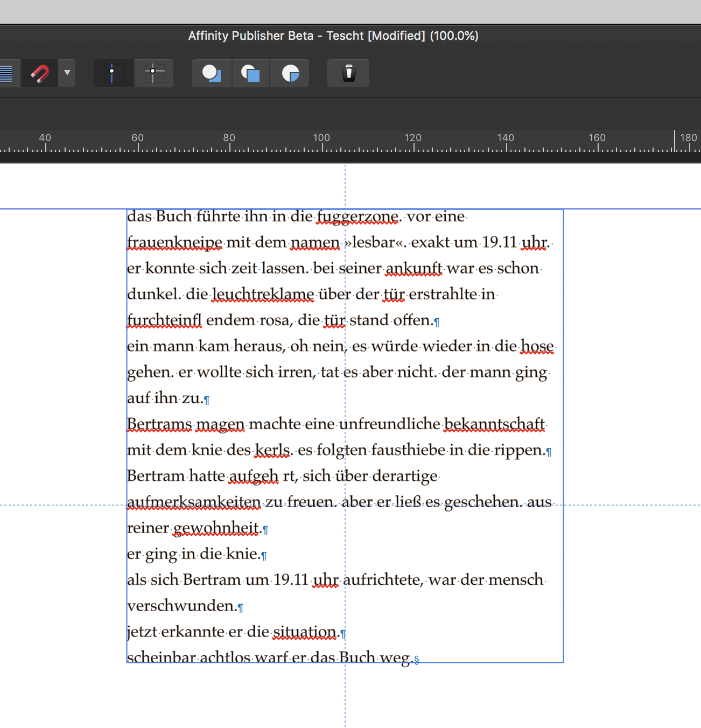Toggle the baseline grid lines icon
Viewport: 701px width, 728px height.
[x=6, y=73]
